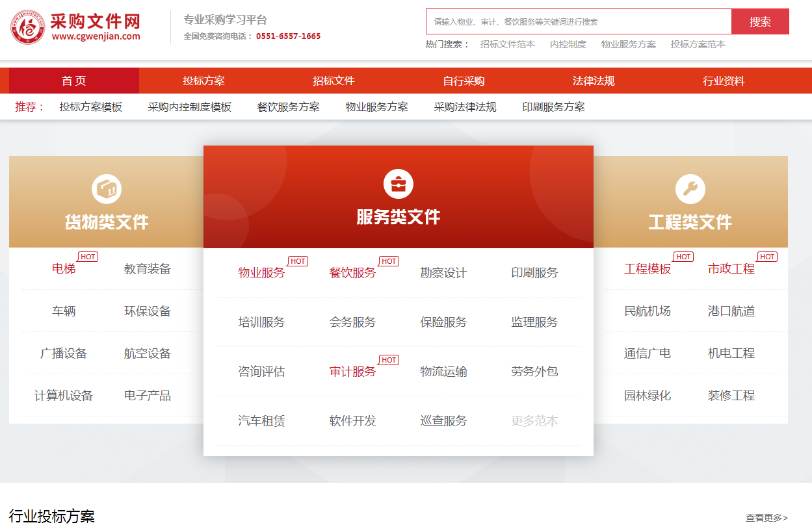Click the box icon above 货物类文件
Screen dimensions: 812x525
(x=106, y=188)
